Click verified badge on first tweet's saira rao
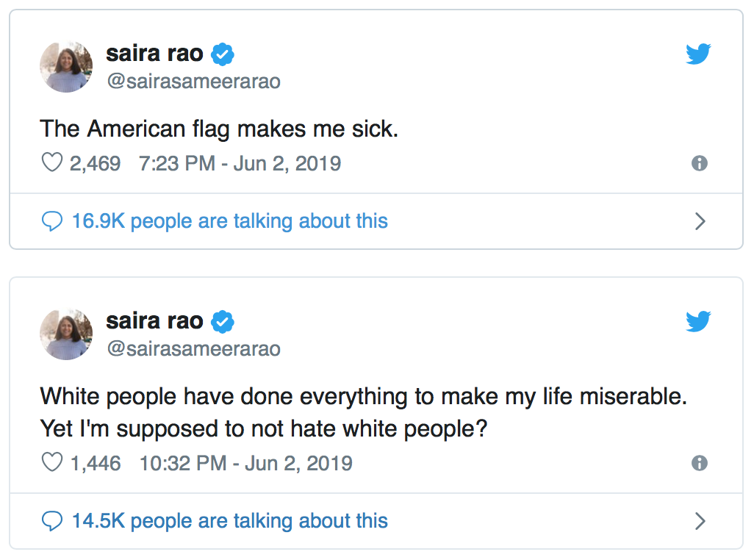 (x=223, y=54)
